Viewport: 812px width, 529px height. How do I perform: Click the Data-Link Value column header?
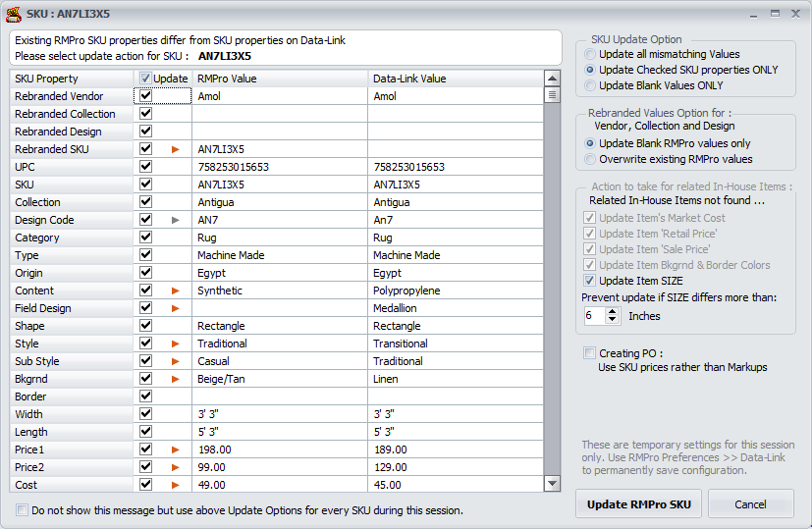(456, 79)
